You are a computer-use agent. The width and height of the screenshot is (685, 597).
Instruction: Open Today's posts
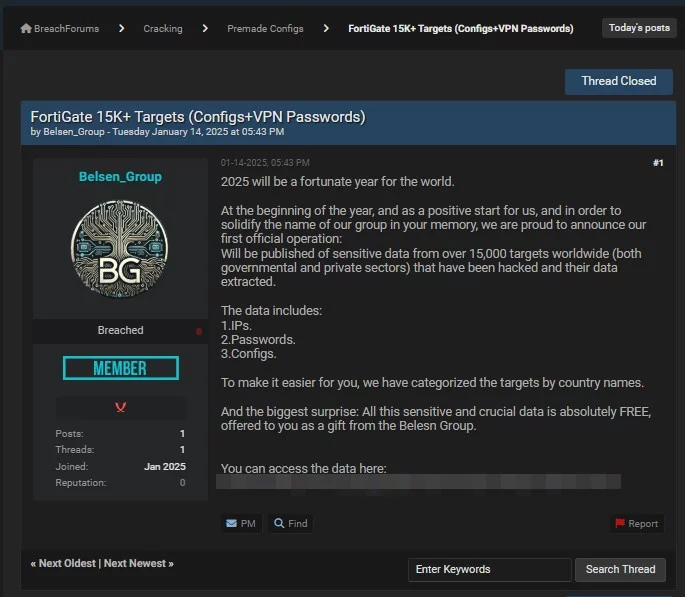[639, 28]
